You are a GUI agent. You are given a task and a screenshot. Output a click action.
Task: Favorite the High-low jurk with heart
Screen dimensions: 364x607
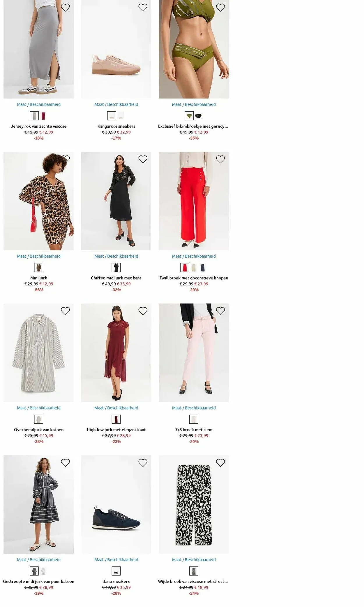tap(143, 311)
